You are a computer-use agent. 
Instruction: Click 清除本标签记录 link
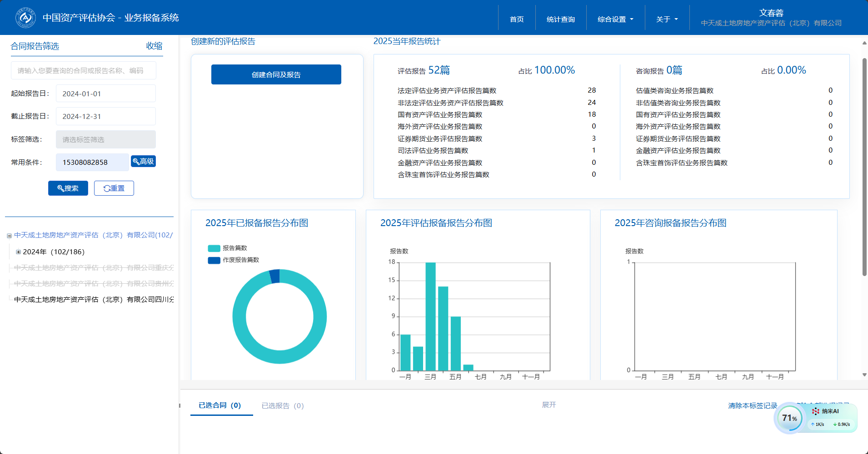tap(752, 406)
